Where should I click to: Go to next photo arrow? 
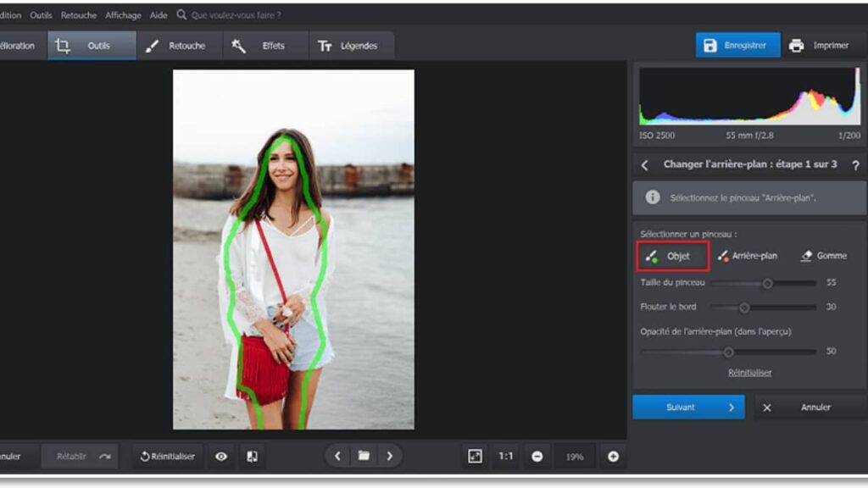pos(390,456)
